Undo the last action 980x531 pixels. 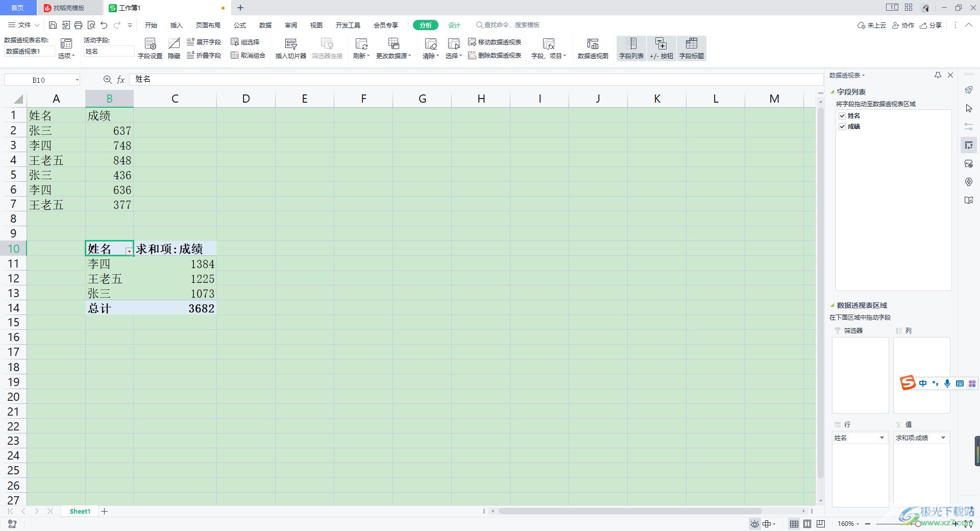104,25
